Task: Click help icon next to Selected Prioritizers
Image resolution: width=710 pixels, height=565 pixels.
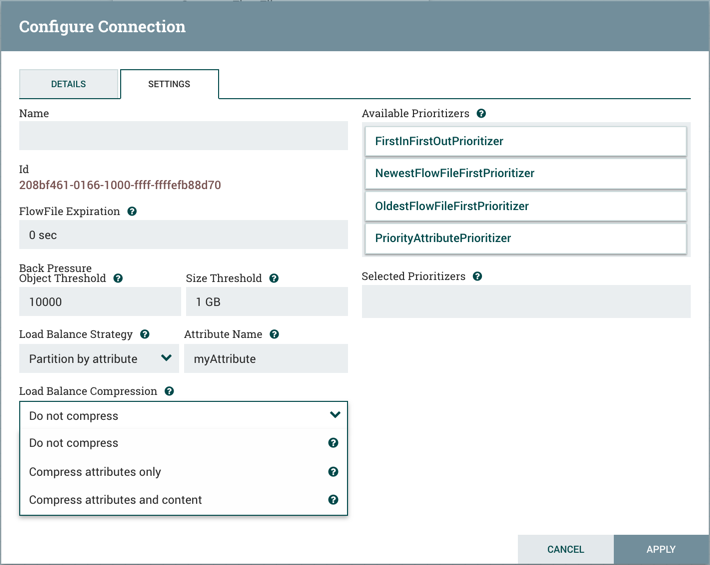Action: pyautogui.click(x=477, y=277)
